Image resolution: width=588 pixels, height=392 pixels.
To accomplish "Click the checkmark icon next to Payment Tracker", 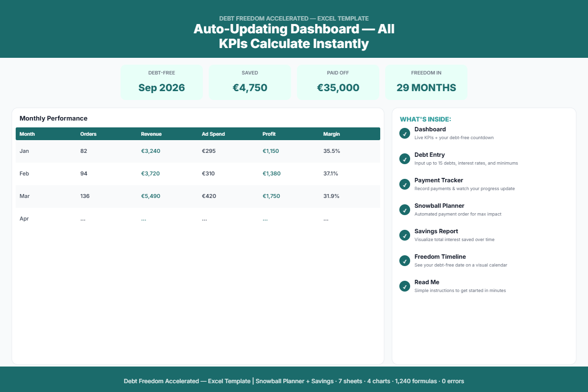I will click(x=404, y=184).
